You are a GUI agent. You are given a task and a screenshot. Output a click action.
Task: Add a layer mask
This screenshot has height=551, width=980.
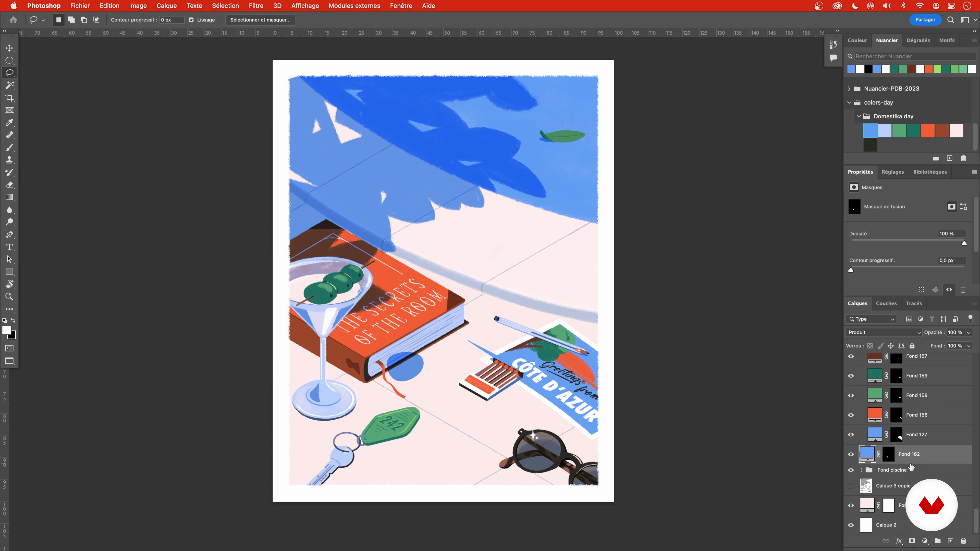pyautogui.click(x=912, y=541)
